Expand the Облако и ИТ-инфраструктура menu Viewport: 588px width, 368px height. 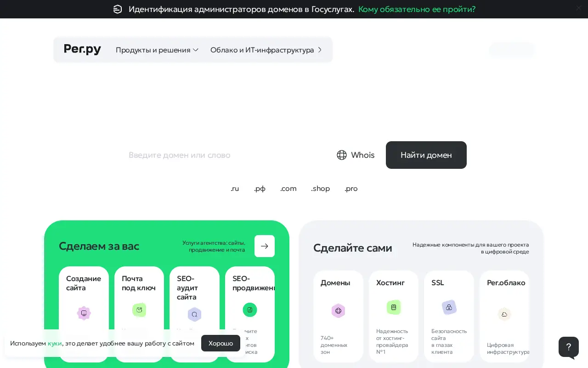pyautogui.click(x=266, y=50)
